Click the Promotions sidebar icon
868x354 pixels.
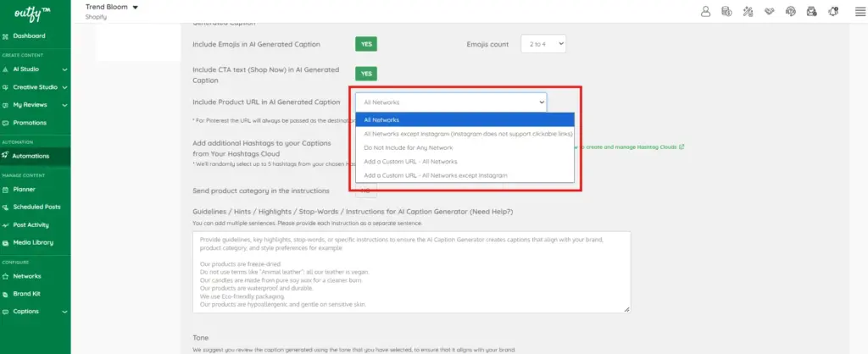(x=6, y=123)
